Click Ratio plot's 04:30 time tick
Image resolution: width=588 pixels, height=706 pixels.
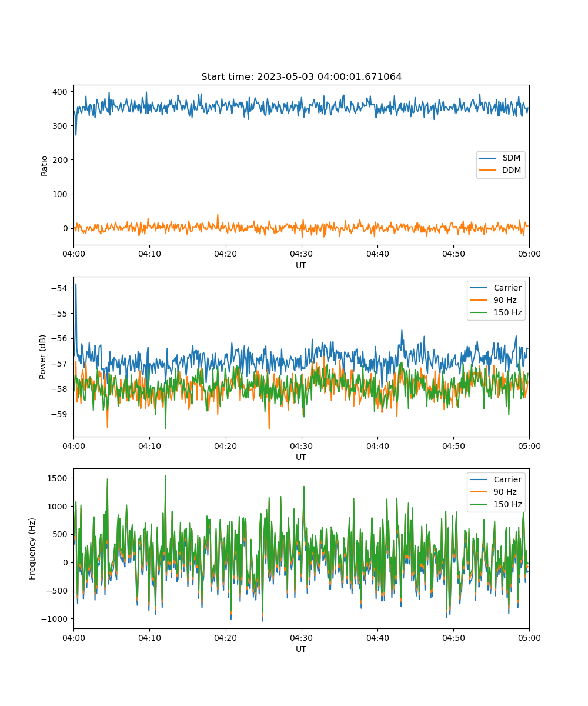coord(302,254)
